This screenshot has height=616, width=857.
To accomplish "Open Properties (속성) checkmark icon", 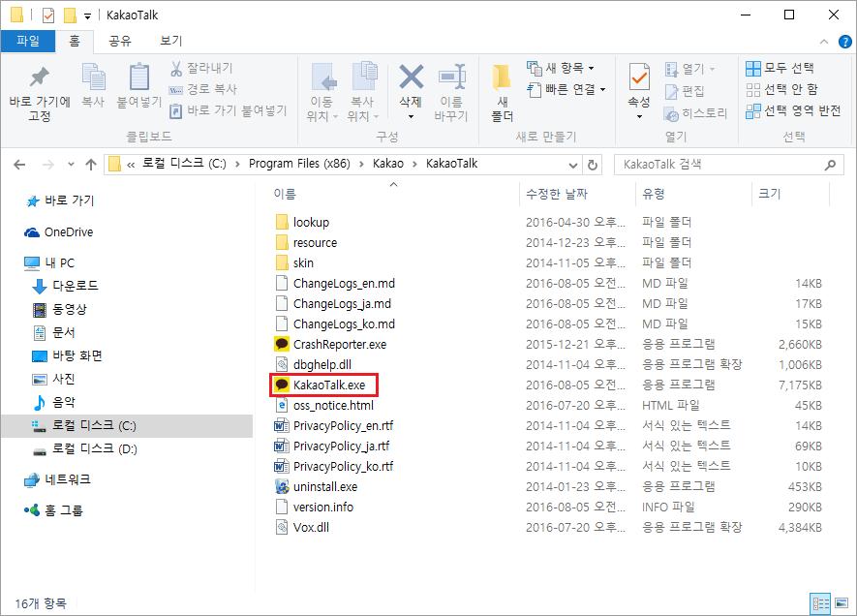I will tap(639, 77).
